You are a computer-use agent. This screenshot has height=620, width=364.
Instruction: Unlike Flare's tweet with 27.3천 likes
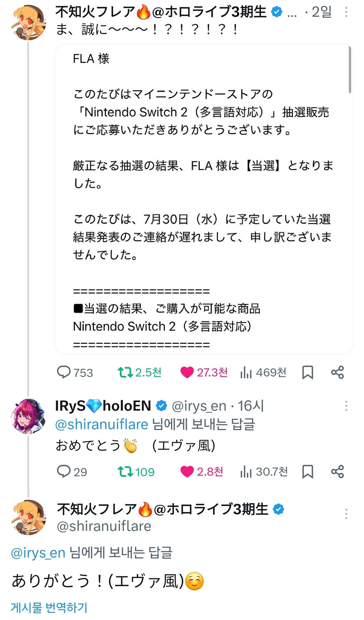pos(187,372)
